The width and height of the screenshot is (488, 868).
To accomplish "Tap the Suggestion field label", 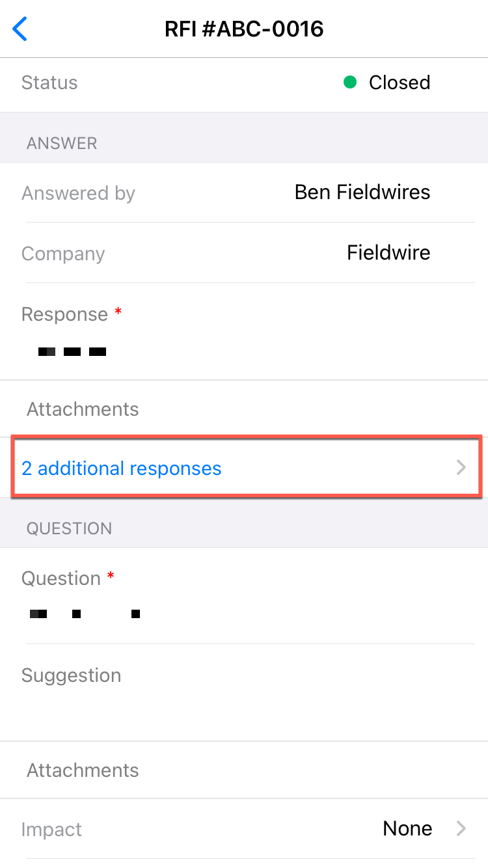I will (x=71, y=675).
